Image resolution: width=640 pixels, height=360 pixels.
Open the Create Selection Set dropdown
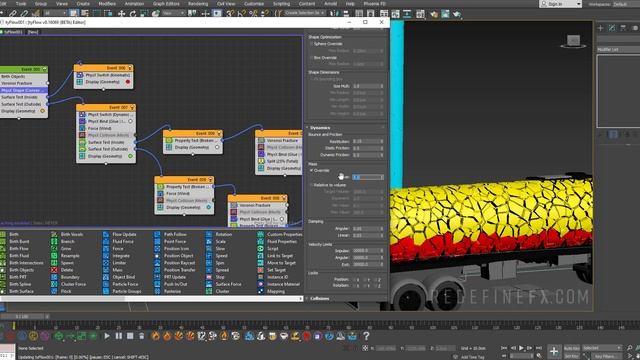[x=305, y=13]
